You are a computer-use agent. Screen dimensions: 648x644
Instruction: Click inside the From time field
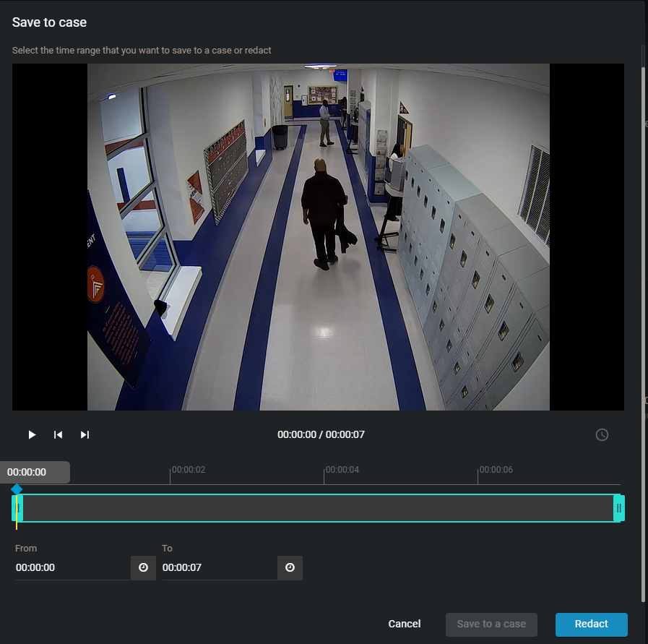(x=71, y=567)
